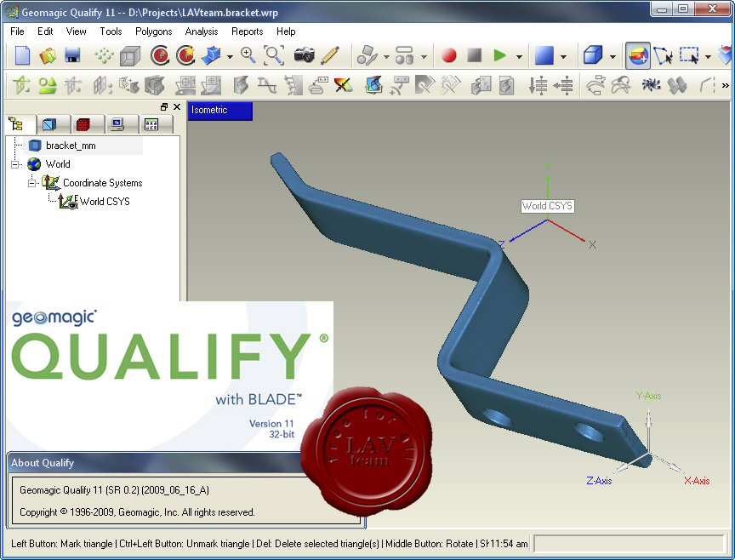Screen dimensions: 735x560
Task: Click the zoom-to-region magnifier icon
Action: [274, 55]
